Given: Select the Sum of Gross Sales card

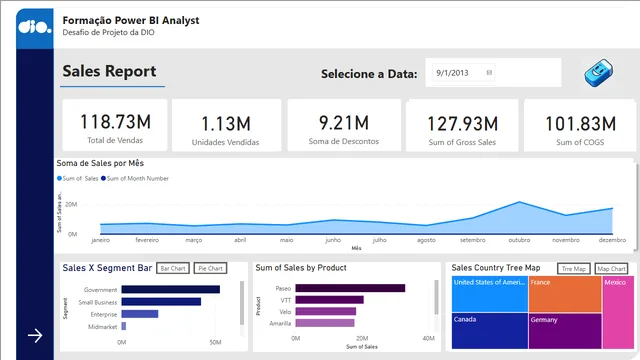Looking at the screenshot, I should pyautogui.click(x=462, y=125).
